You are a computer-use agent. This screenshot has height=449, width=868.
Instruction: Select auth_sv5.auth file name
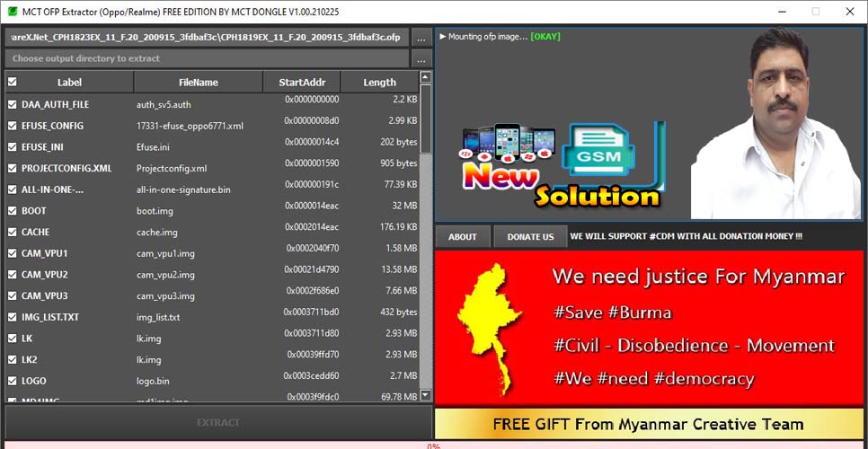click(164, 104)
